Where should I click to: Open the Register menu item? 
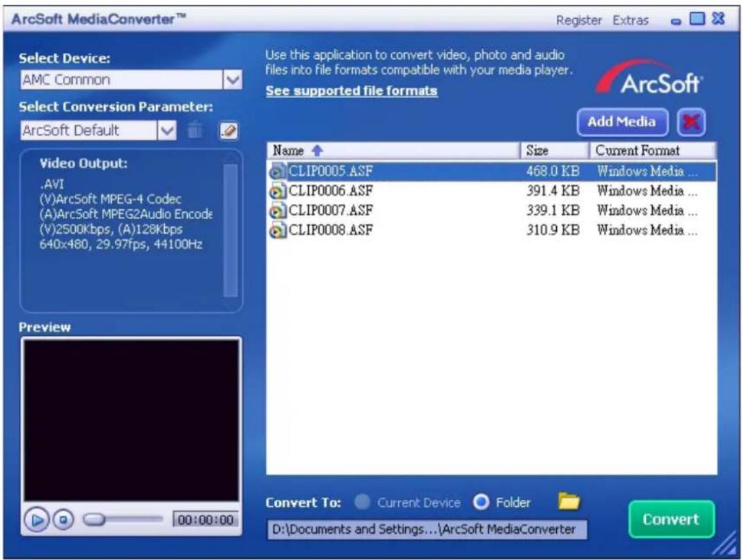(578, 20)
